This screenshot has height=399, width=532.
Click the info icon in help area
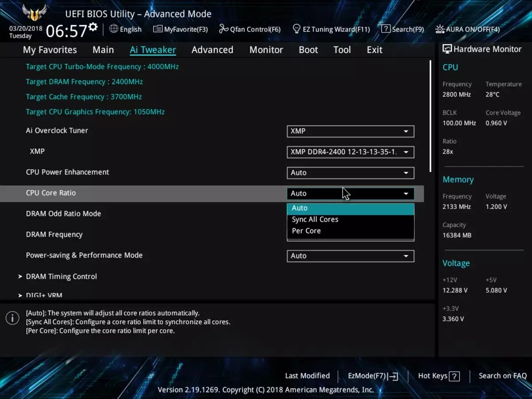click(12, 317)
